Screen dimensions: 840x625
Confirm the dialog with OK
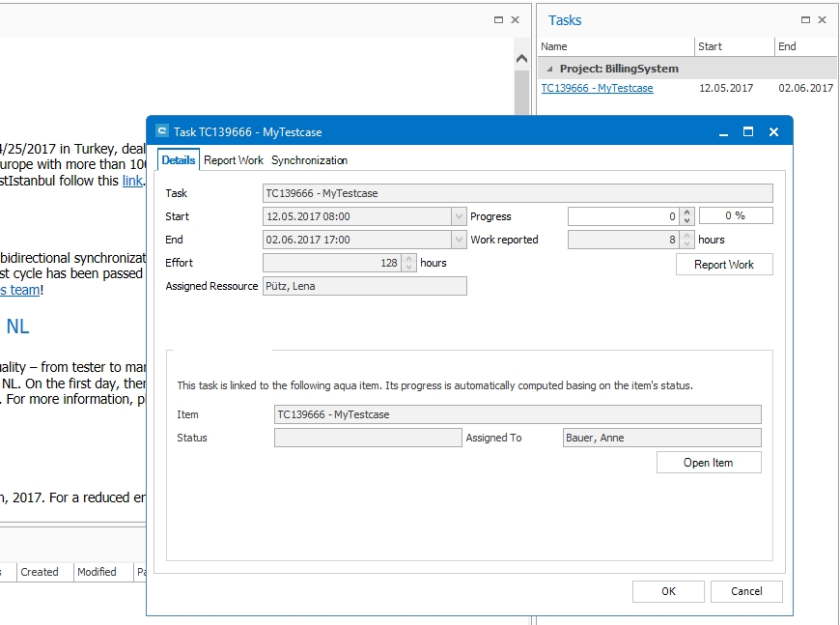(668, 591)
